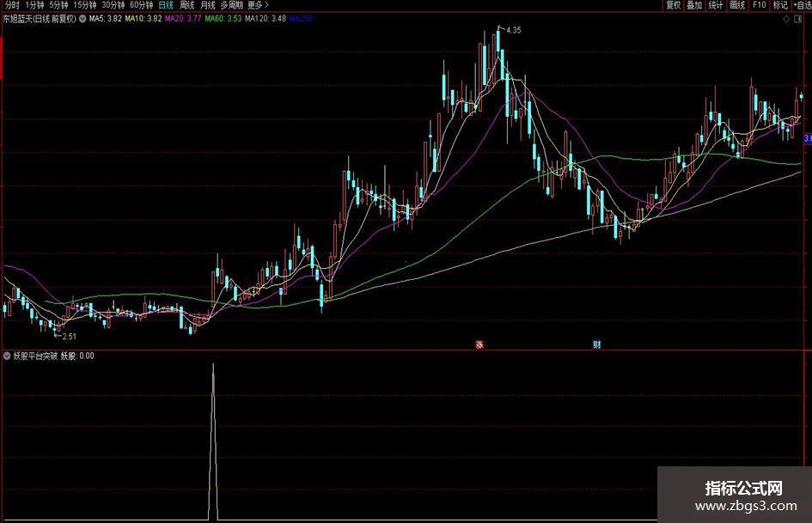Click the 叠加 overlay button
Image resolution: width=812 pixels, height=523 pixels.
[x=694, y=5]
